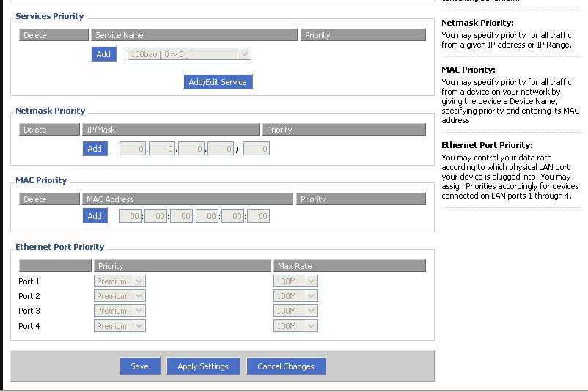Viewport: 588px width, 392px height.
Task: Open Port 2 Max Rate dropdown
Action: click(x=295, y=296)
